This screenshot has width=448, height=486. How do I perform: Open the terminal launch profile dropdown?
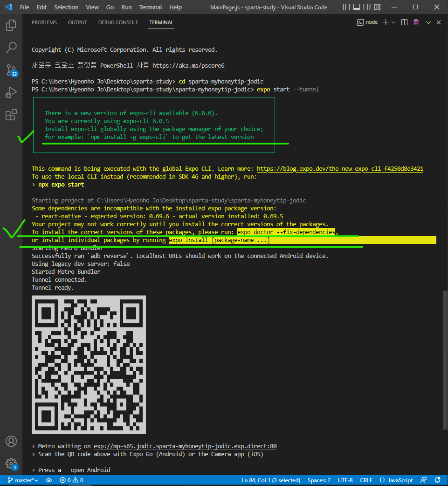[393, 22]
